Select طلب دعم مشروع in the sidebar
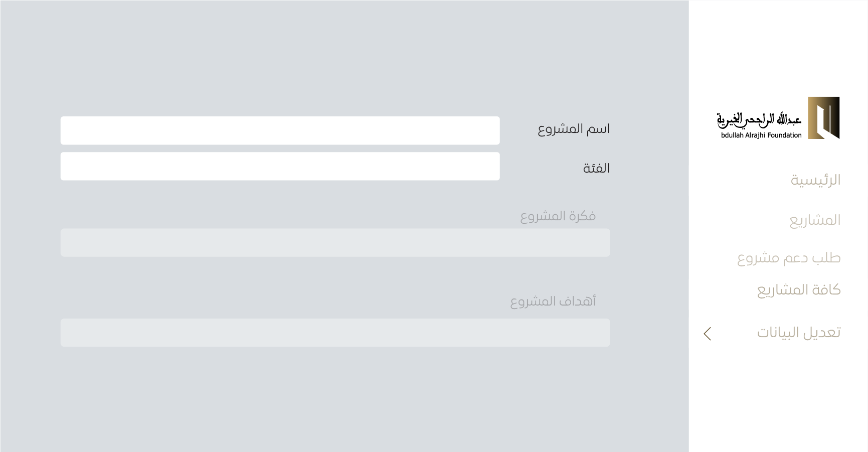The image size is (868, 452). coord(789,258)
